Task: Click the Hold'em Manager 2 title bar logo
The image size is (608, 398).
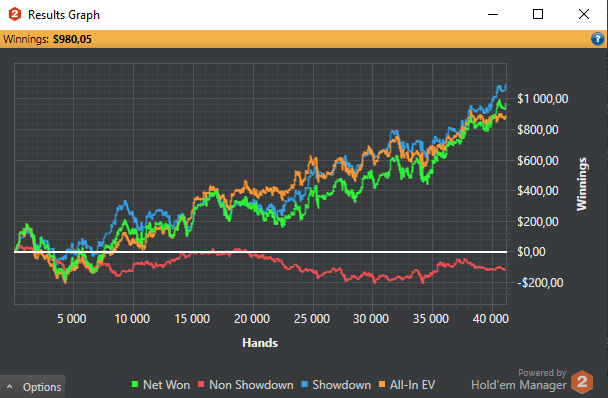Action: (15, 14)
